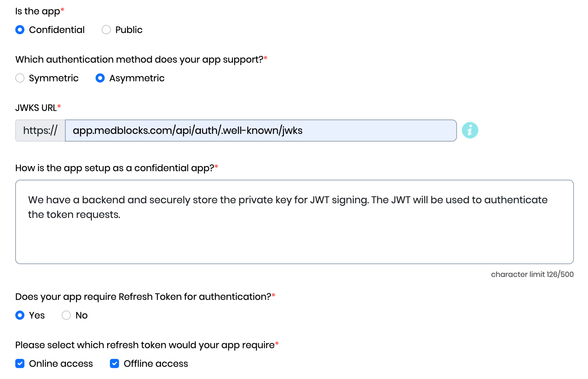The height and width of the screenshot is (379, 588).
Task: Choose Symmetric authentication method
Action: pos(20,78)
